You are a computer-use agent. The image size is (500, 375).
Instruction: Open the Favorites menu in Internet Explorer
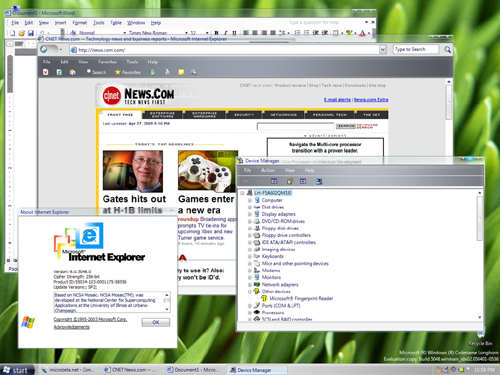pos(107,62)
